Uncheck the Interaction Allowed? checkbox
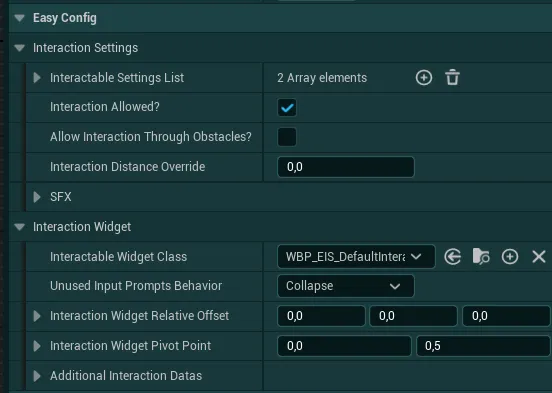 pyautogui.click(x=287, y=107)
